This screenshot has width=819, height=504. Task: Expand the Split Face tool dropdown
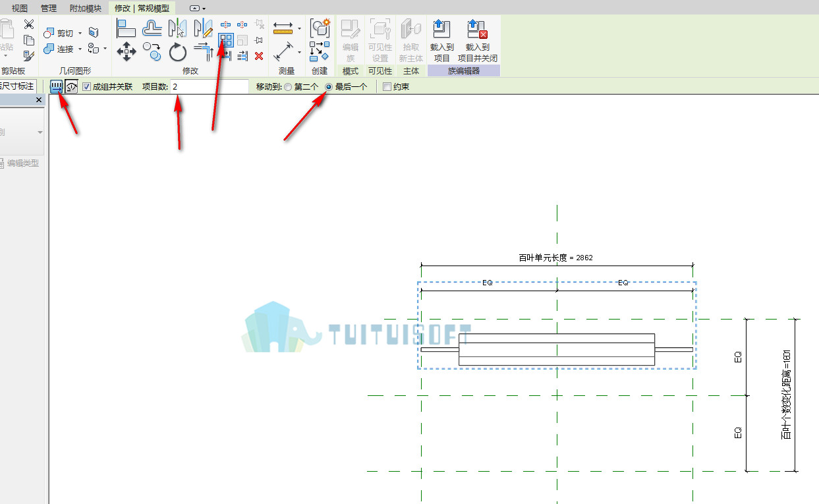point(105,49)
